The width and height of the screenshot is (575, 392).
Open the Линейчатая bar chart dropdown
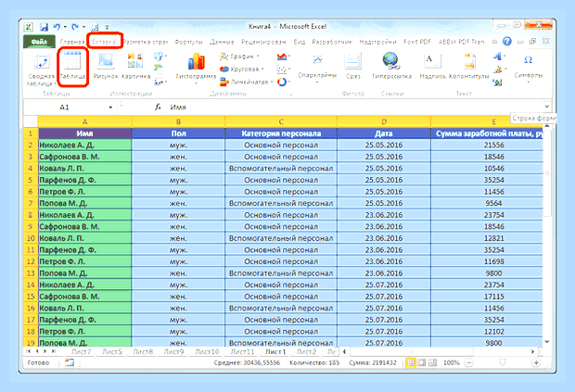coord(246,82)
